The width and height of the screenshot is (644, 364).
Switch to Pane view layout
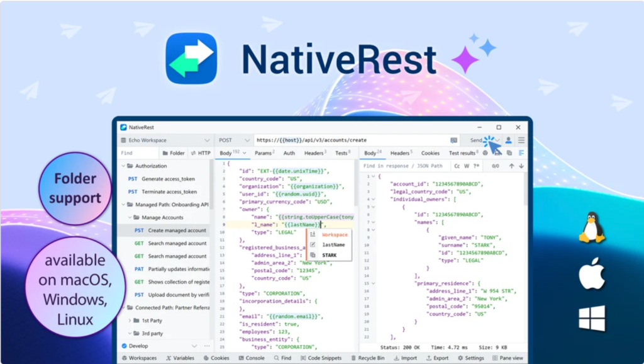pos(508,357)
